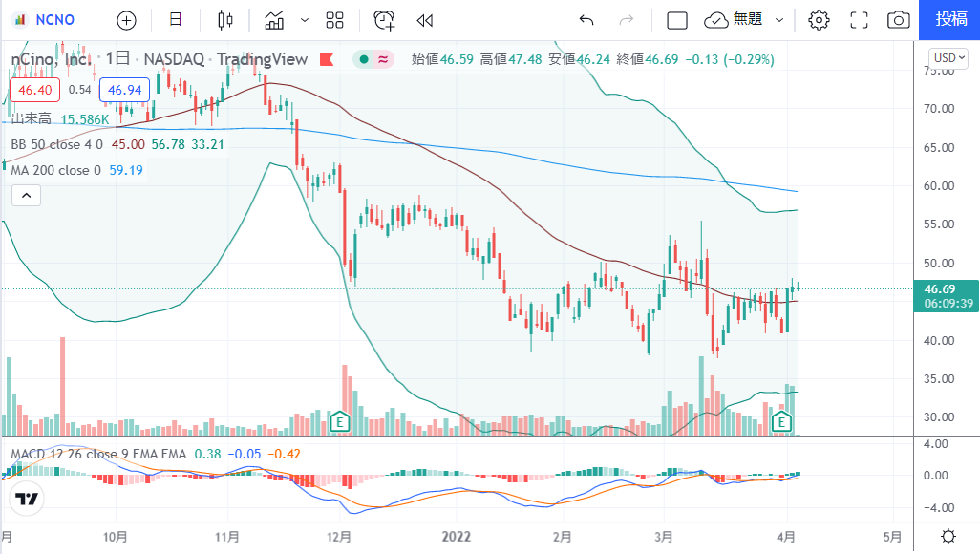Save layout named 無題
Viewport: 980px width, 554px height.
coord(734,21)
